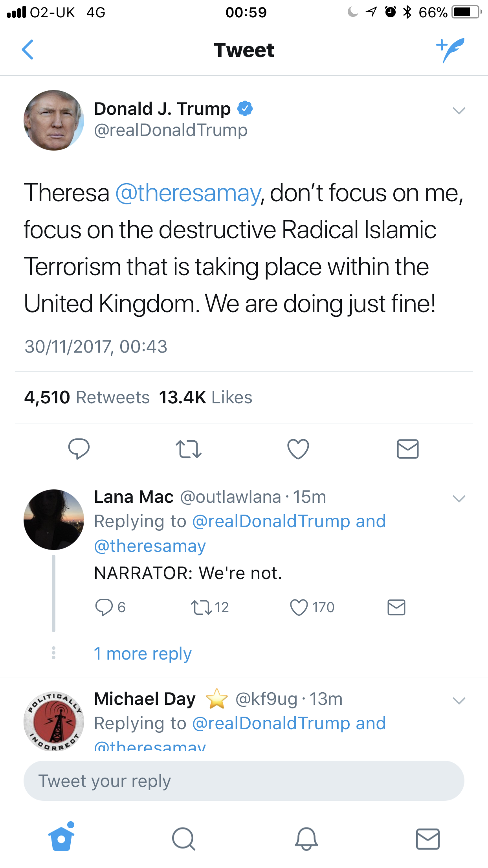Compose a new tweet with feather icon
This screenshot has width=488, height=868.
pyautogui.click(x=450, y=50)
